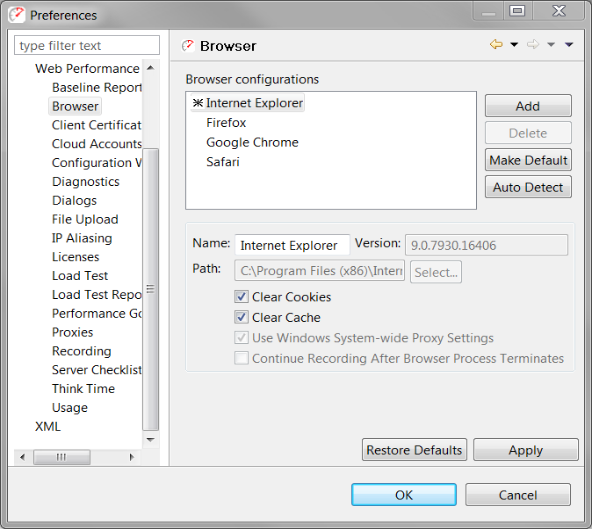This screenshot has height=529, width=592.
Task: Click the Cancel button
Action: click(x=518, y=495)
